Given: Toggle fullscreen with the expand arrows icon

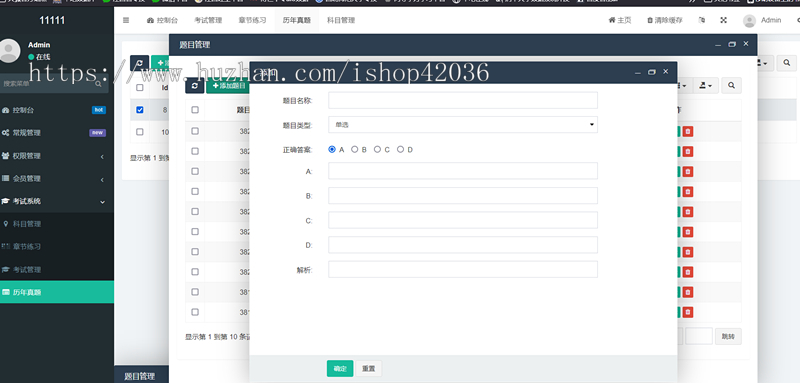Looking at the screenshot, I should 723,20.
